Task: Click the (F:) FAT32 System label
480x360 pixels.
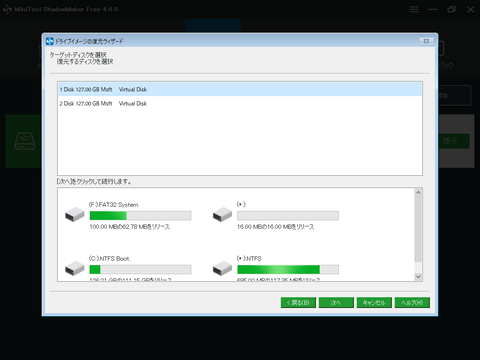Action: coord(114,205)
